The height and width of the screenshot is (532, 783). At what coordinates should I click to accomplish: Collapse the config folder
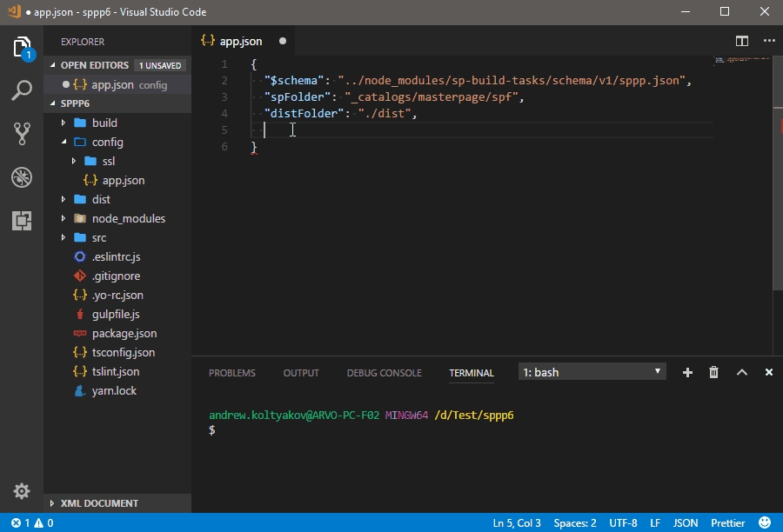coord(107,142)
